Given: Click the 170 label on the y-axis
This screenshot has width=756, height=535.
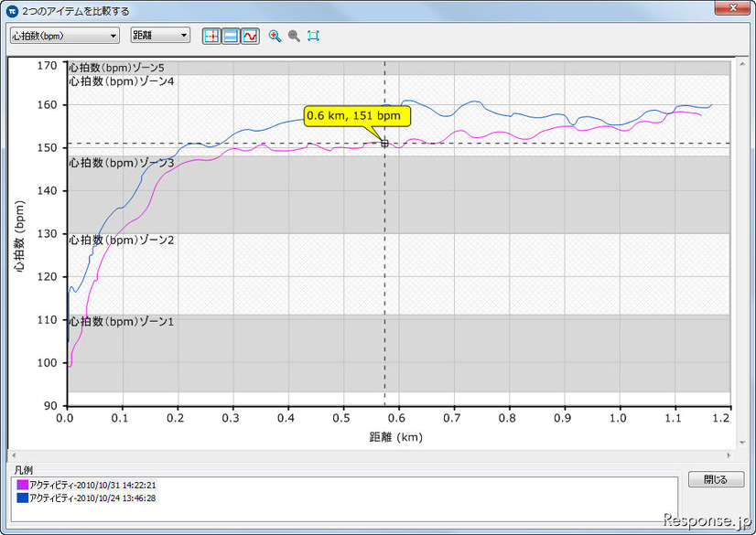Looking at the screenshot, I should [x=48, y=66].
